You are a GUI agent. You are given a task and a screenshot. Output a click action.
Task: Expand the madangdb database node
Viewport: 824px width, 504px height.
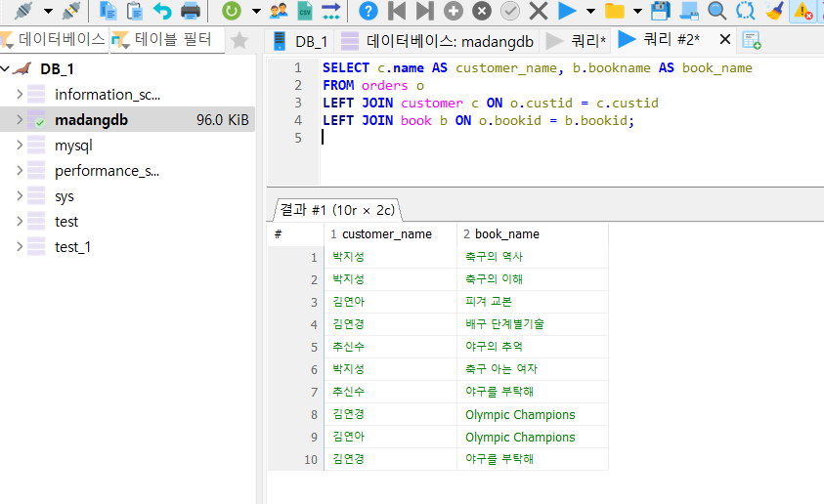20,120
